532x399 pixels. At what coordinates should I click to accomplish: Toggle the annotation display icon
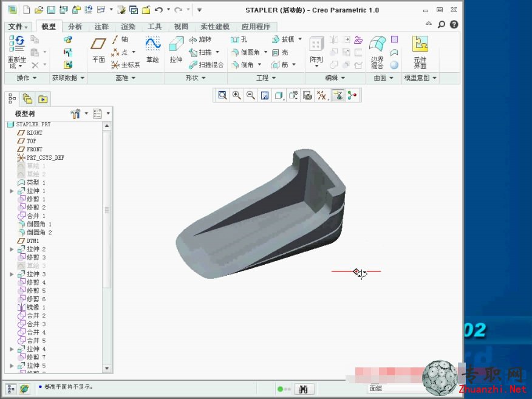click(x=338, y=96)
